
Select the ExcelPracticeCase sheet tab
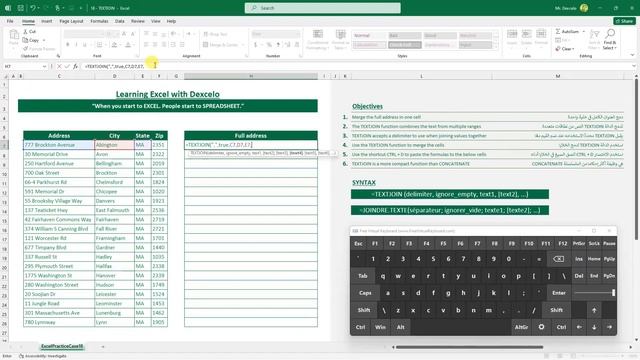point(62,346)
